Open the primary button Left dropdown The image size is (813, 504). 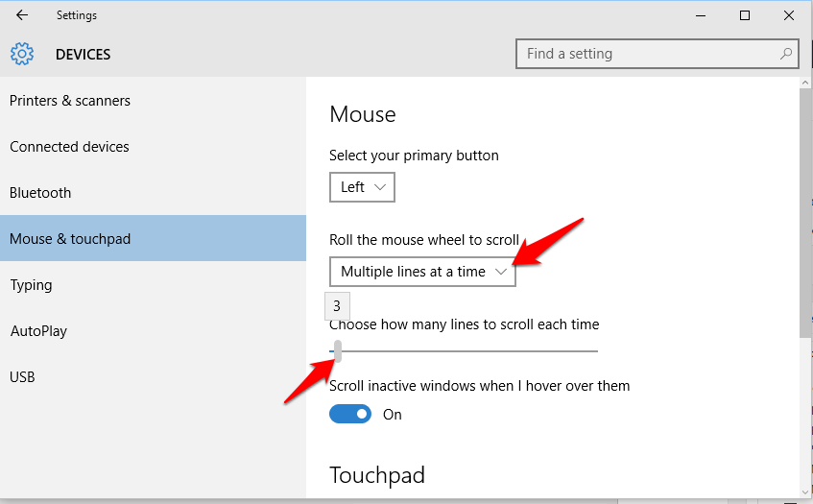pyautogui.click(x=362, y=187)
